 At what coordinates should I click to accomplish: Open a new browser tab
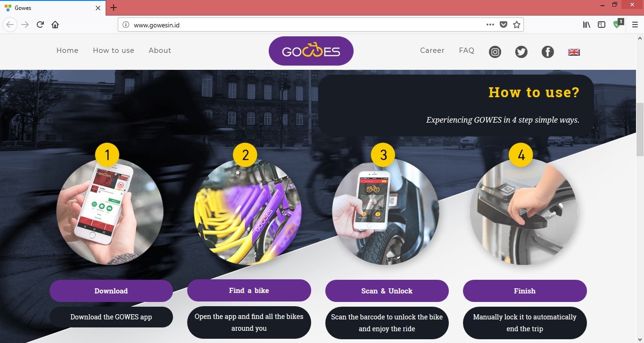point(114,8)
